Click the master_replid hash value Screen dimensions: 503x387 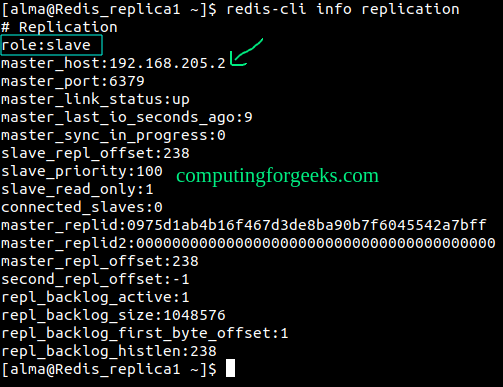tap(307, 225)
